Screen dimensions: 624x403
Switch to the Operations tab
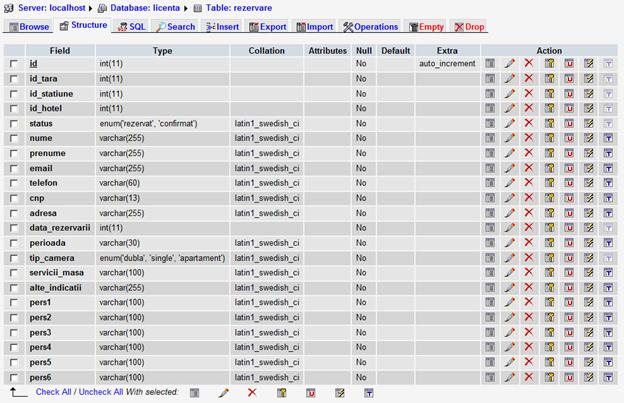370,26
